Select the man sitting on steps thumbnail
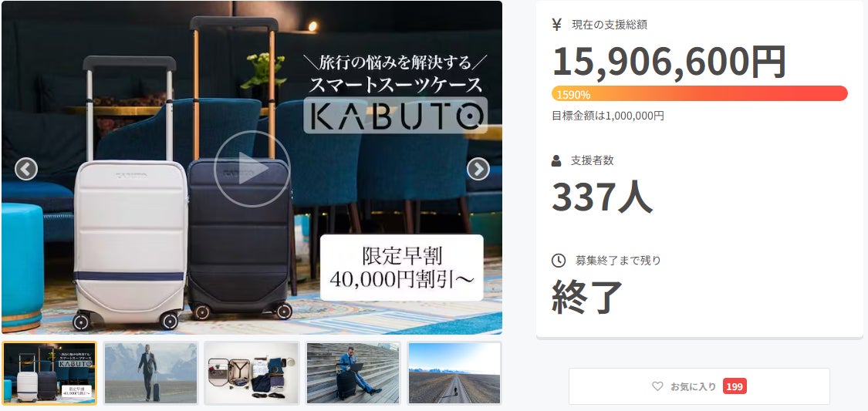The height and width of the screenshot is (411, 868). (353, 373)
